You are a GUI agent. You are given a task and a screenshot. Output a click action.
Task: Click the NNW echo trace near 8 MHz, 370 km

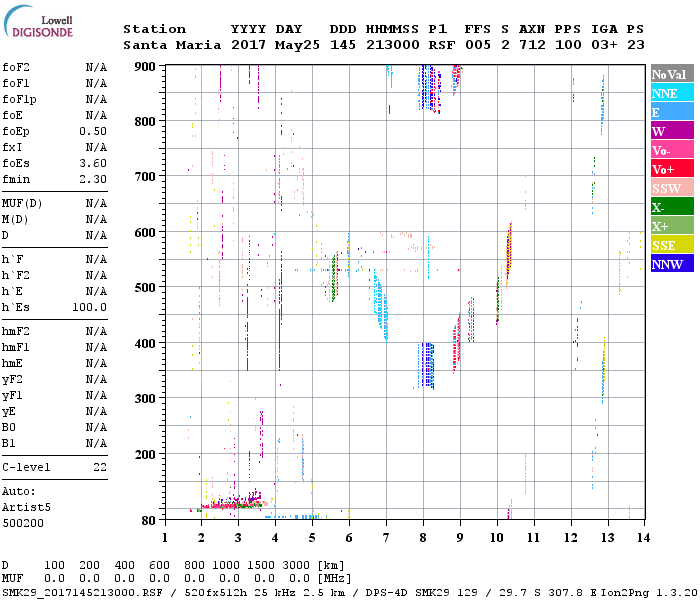[x=428, y=365]
